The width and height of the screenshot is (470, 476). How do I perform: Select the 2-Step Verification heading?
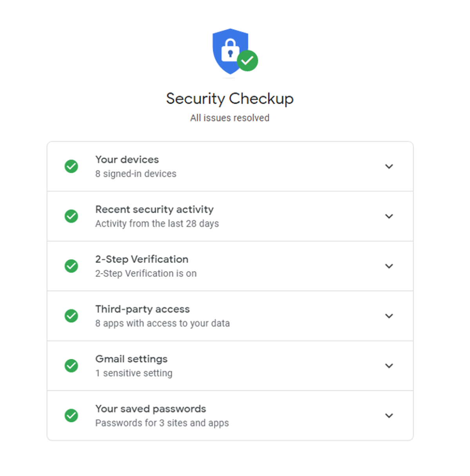pos(142,259)
